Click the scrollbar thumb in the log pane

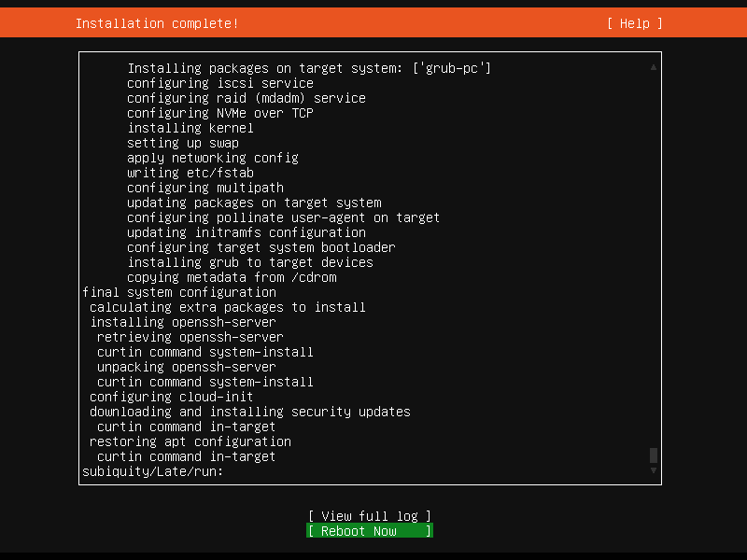(x=654, y=455)
